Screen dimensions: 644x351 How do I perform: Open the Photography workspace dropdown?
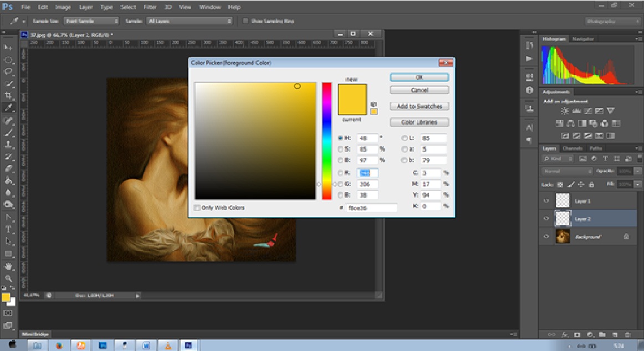612,21
